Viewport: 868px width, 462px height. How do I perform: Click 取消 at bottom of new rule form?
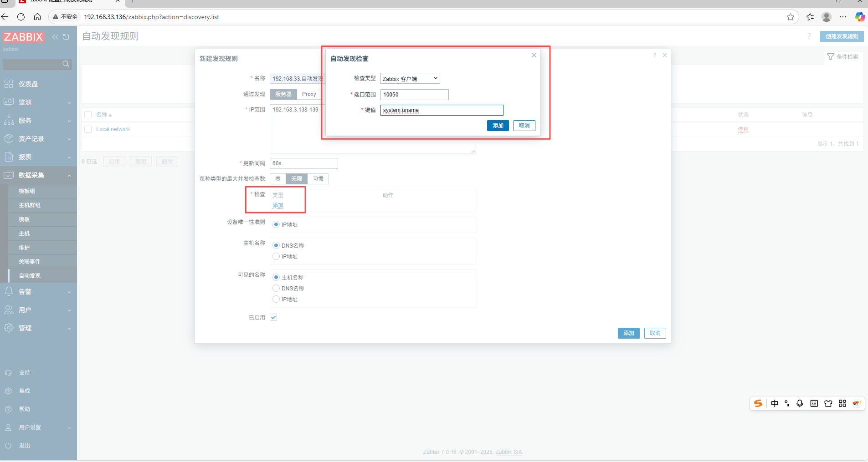655,333
